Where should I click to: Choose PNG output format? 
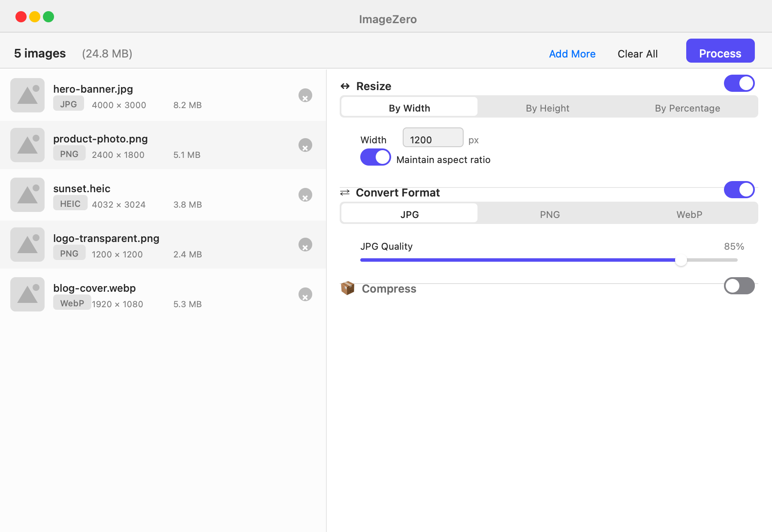[550, 213]
